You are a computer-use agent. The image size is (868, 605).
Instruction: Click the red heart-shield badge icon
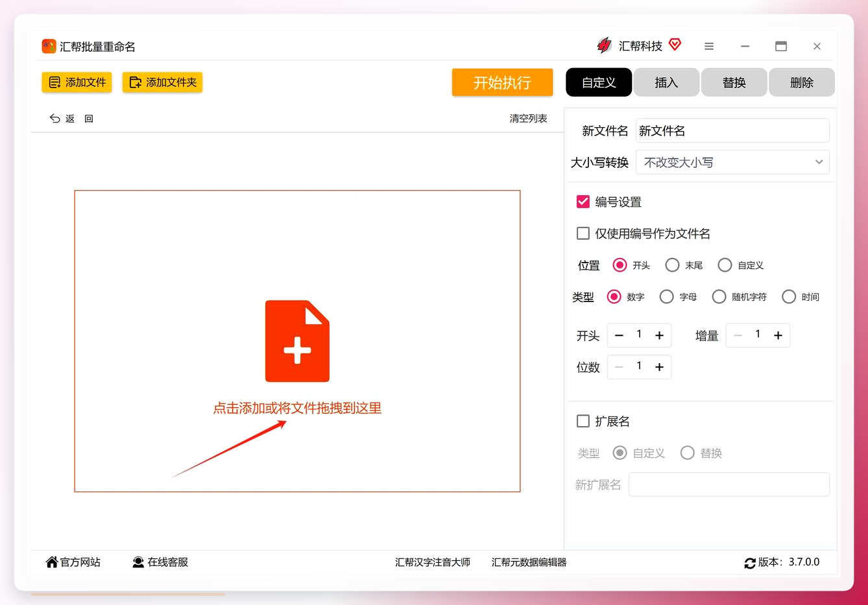coord(675,45)
